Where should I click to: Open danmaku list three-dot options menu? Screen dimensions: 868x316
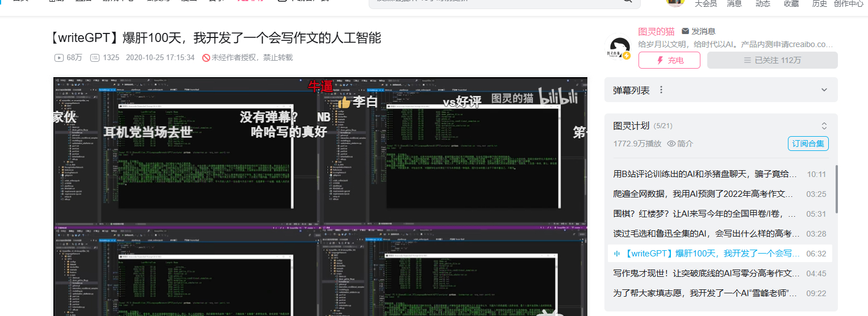point(661,90)
